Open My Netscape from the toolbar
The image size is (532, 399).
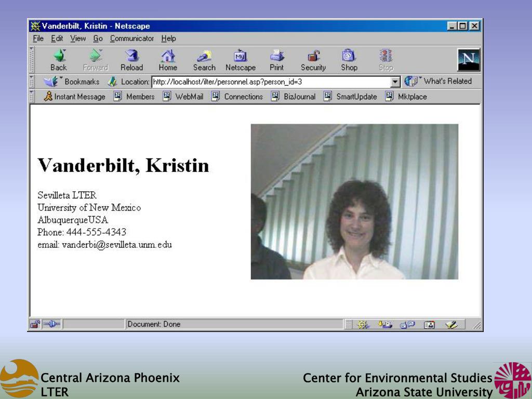[x=241, y=60]
